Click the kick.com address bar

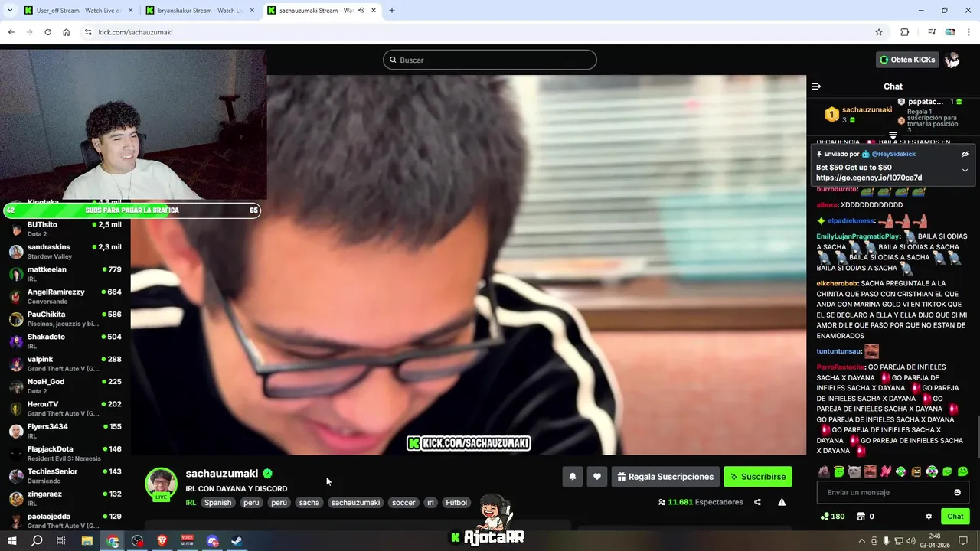[x=482, y=32]
